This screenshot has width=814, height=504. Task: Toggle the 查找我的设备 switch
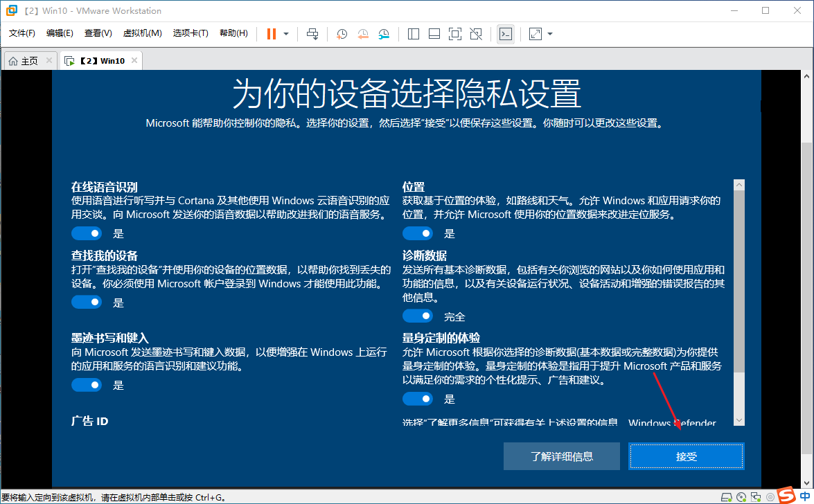[x=87, y=302]
